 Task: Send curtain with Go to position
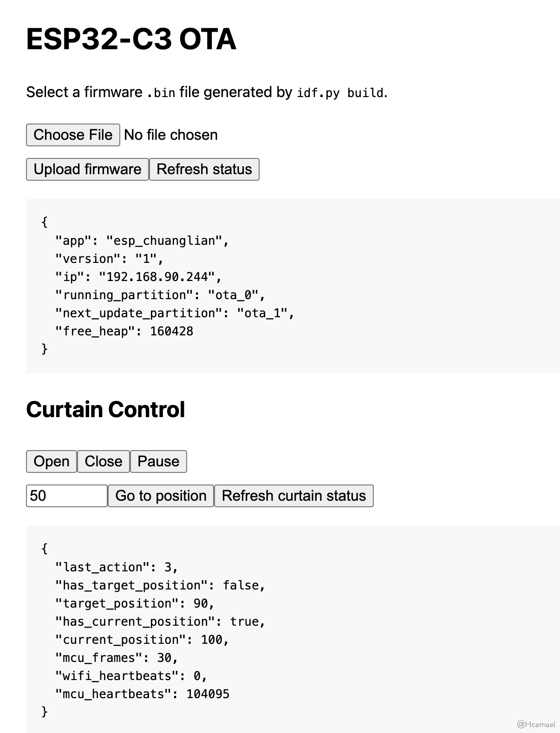161,496
